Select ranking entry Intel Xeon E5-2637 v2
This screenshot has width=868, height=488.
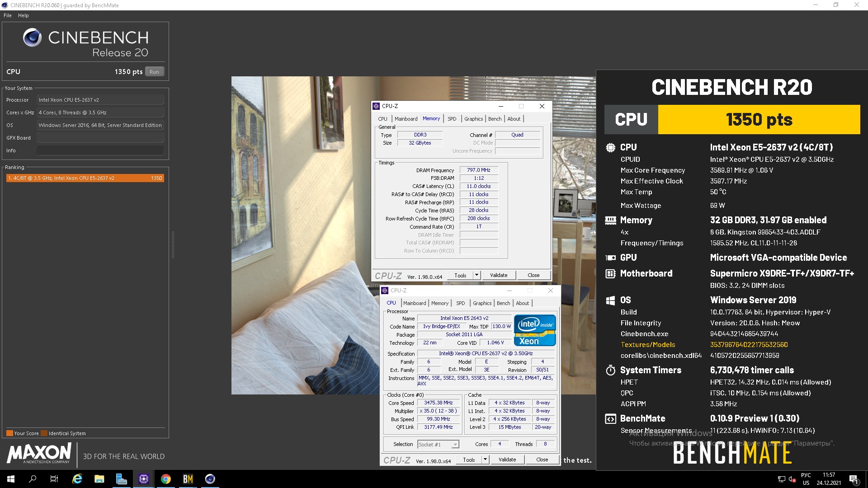pyautogui.click(x=85, y=178)
